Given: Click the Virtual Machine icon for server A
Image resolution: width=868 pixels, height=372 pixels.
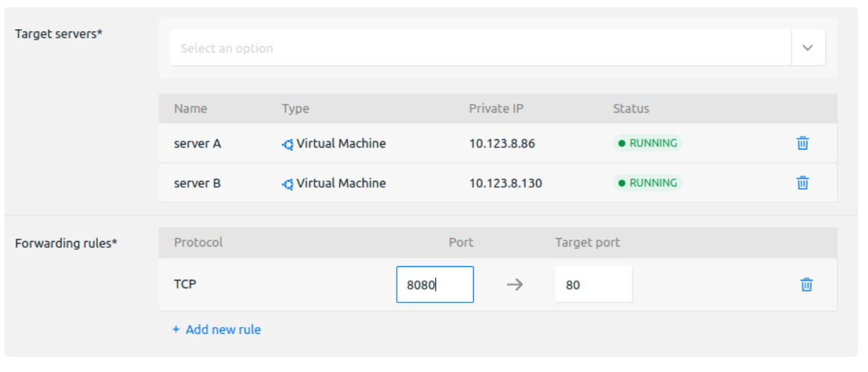Looking at the screenshot, I should coord(288,144).
